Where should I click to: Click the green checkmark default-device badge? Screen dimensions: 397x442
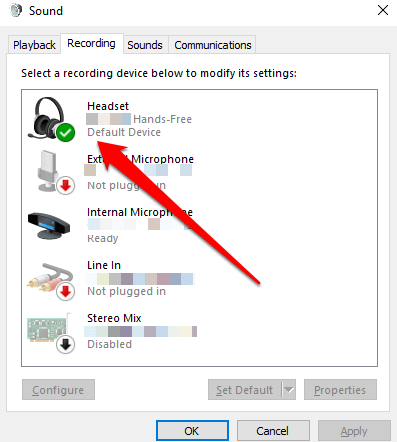[65, 132]
